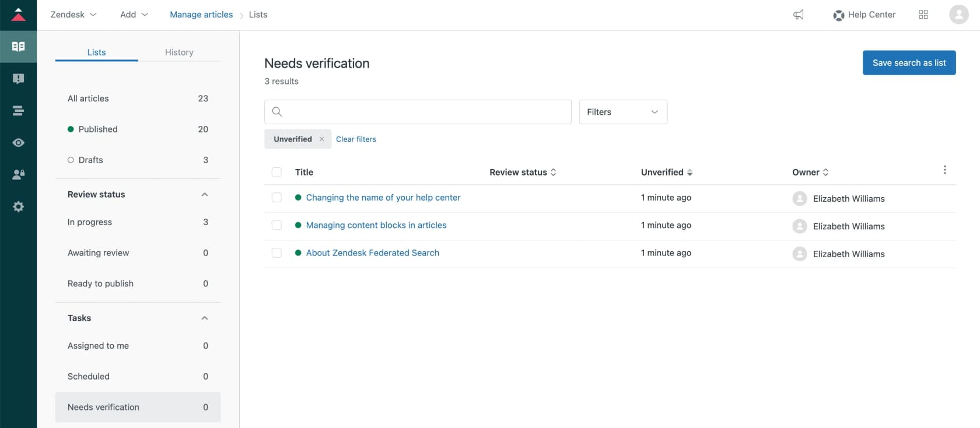Open the Knowledge articles sidebar icon

click(x=18, y=47)
